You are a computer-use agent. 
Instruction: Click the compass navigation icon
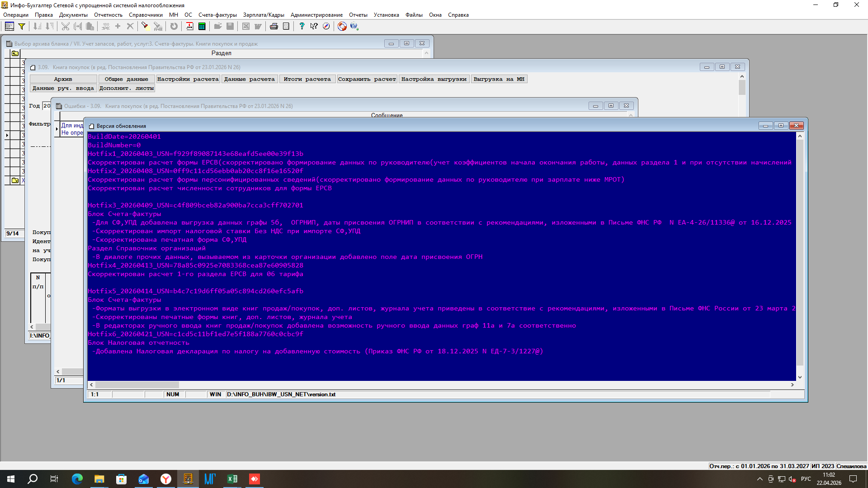click(x=326, y=26)
